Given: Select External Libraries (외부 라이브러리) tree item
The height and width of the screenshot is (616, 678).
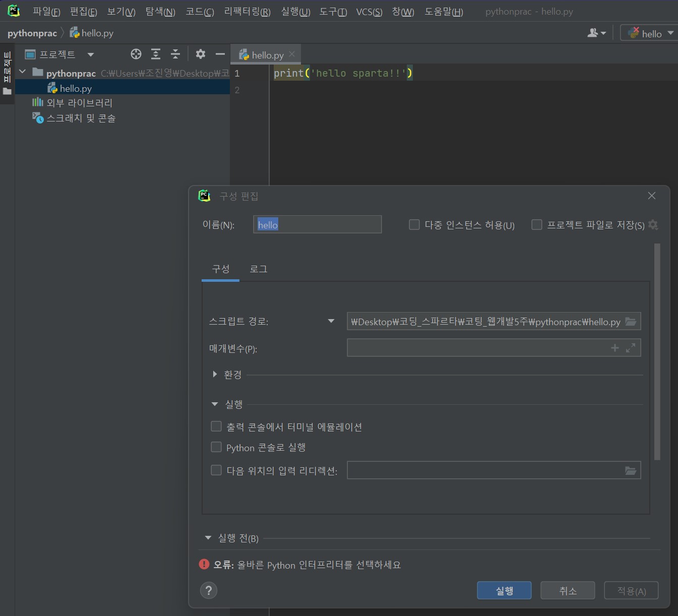Looking at the screenshot, I should point(80,103).
